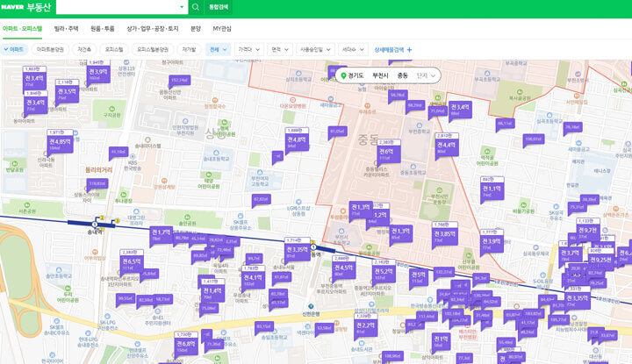Switch to the 상가·업무·공장·토지 tab
The image size is (632, 364).
pyautogui.click(x=153, y=29)
